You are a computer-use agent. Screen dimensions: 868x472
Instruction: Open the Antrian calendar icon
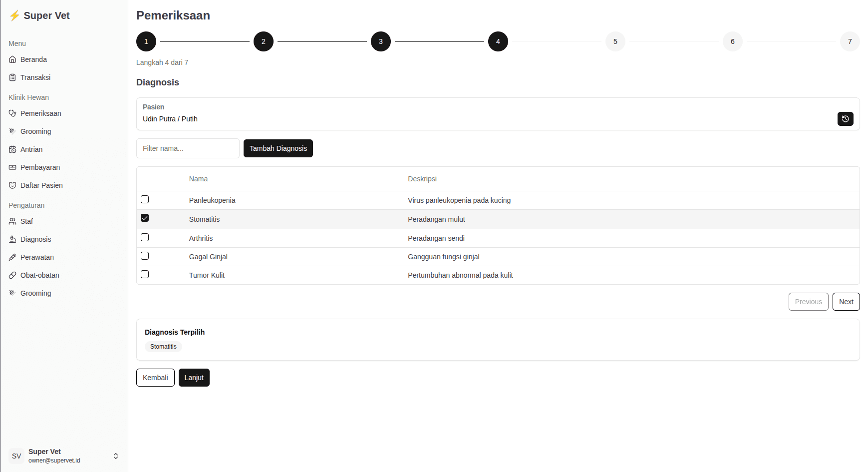(12, 149)
